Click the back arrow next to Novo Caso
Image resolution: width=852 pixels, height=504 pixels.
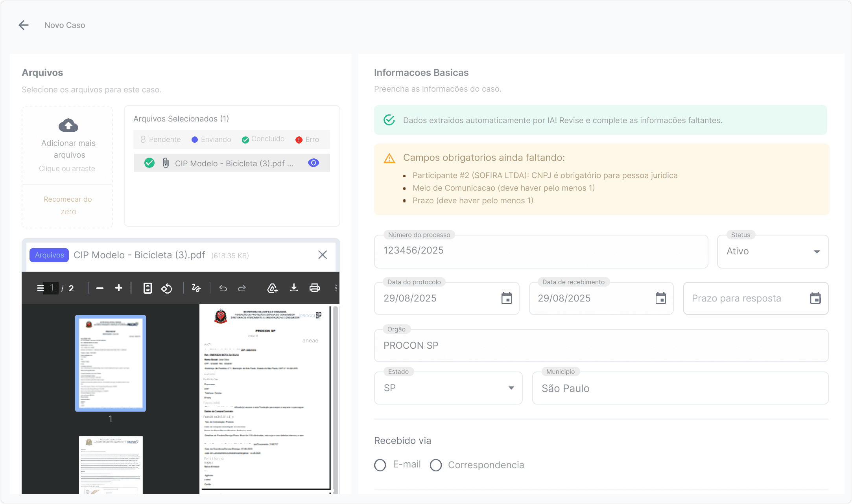click(x=24, y=25)
